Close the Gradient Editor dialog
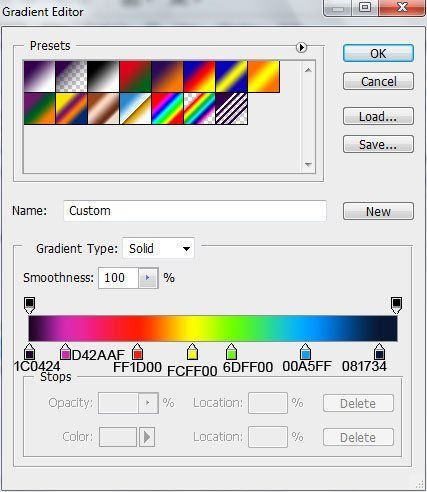Screen dimensions: 427x492 [402, 7]
